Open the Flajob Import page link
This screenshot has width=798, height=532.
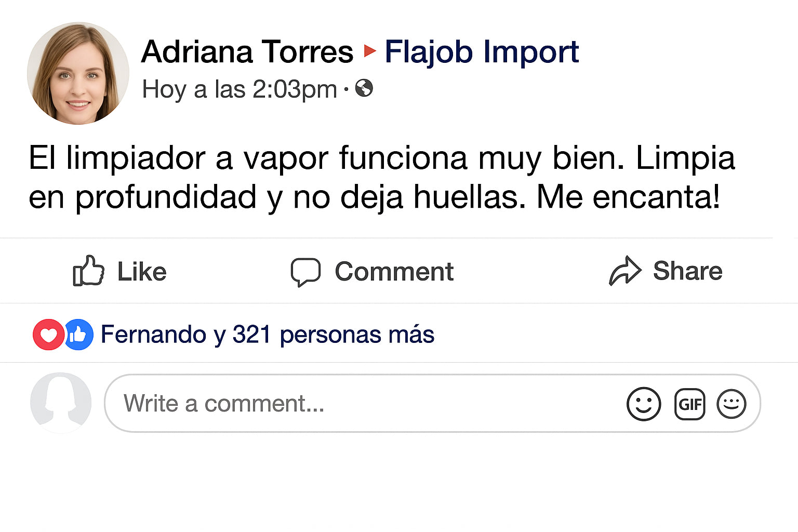point(481,51)
